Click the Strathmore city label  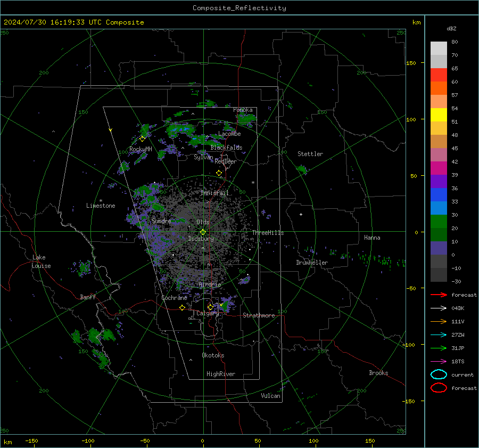point(259,315)
